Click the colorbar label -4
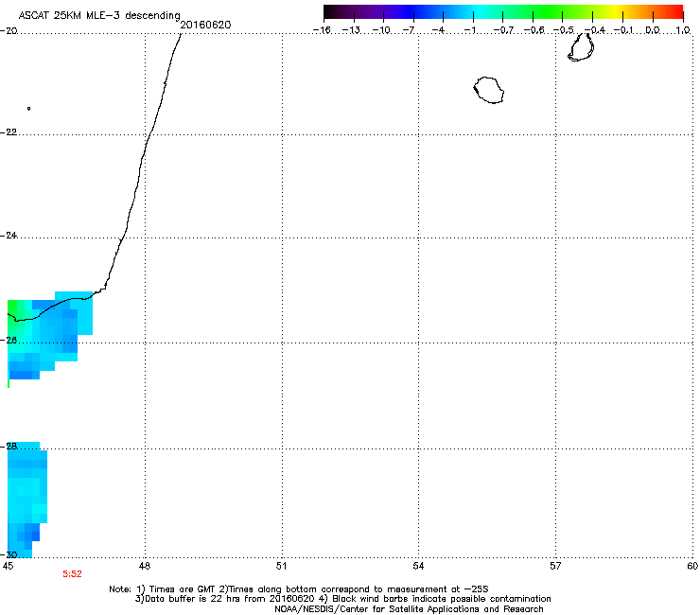The width and height of the screenshot is (700, 615). [x=438, y=30]
